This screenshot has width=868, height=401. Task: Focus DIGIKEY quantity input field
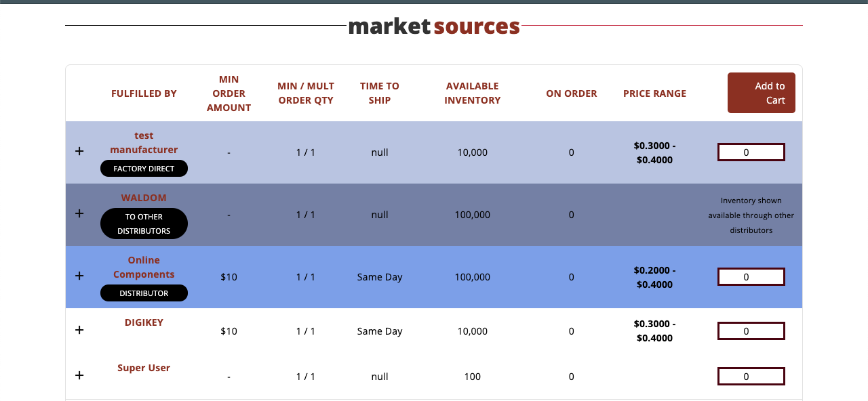[x=751, y=331]
